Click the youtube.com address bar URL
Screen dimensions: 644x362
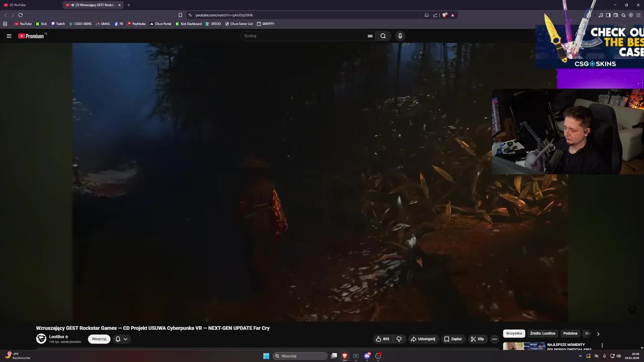[224, 15]
